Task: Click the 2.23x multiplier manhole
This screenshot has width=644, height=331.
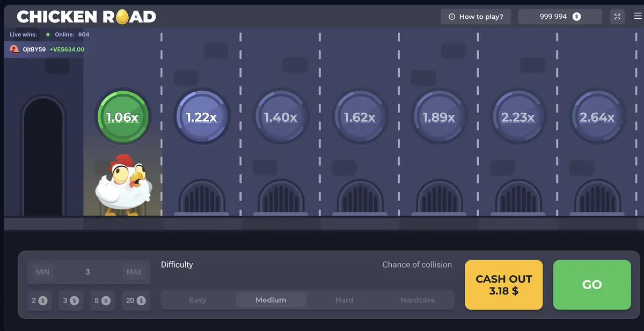Action: 518,117
